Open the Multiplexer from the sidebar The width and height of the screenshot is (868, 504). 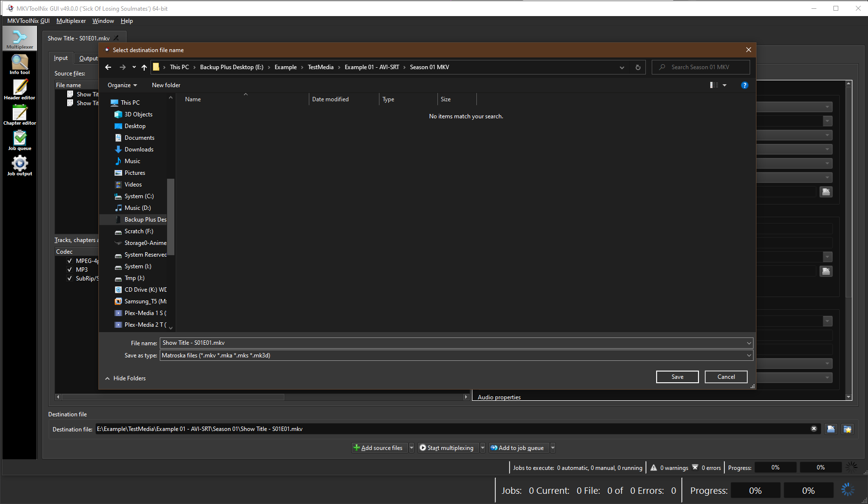(x=19, y=38)
